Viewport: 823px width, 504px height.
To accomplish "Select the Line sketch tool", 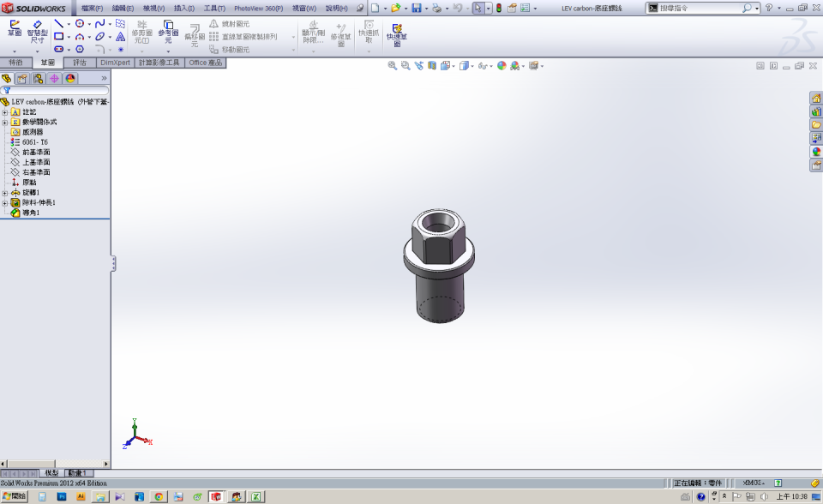I will [x=58, y=24].
